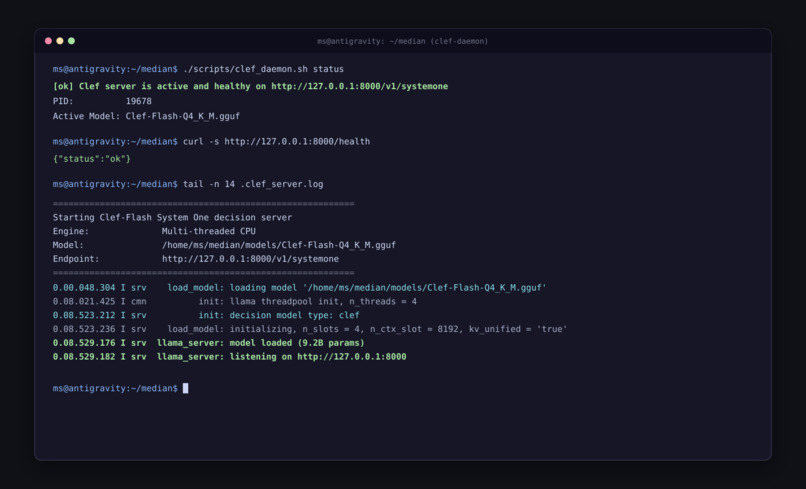Click the 'tail -n 14 .clef_server.log' command

(253, 184)
